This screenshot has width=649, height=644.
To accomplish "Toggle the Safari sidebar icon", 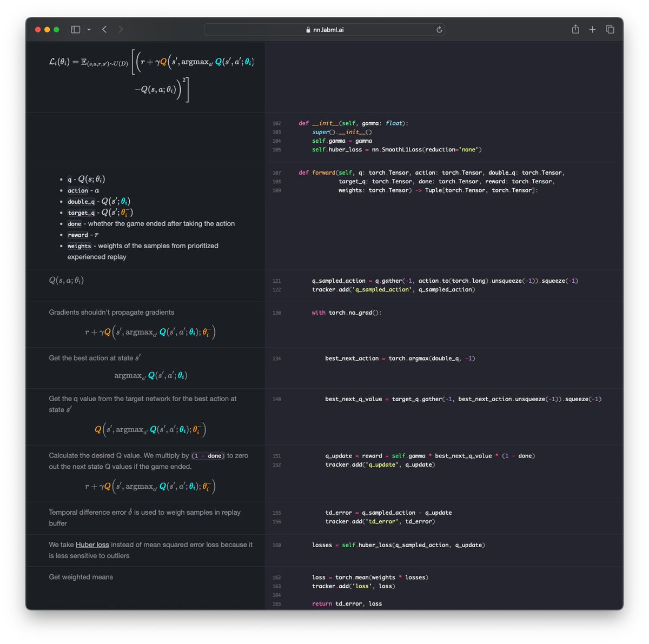I will pyautogui.click(x=76, y=29).
